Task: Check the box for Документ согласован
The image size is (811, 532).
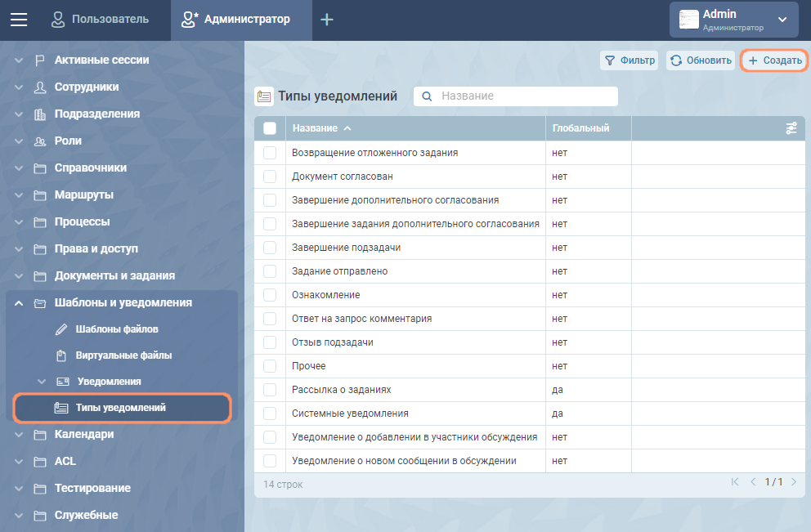Action: coord(270,177)
